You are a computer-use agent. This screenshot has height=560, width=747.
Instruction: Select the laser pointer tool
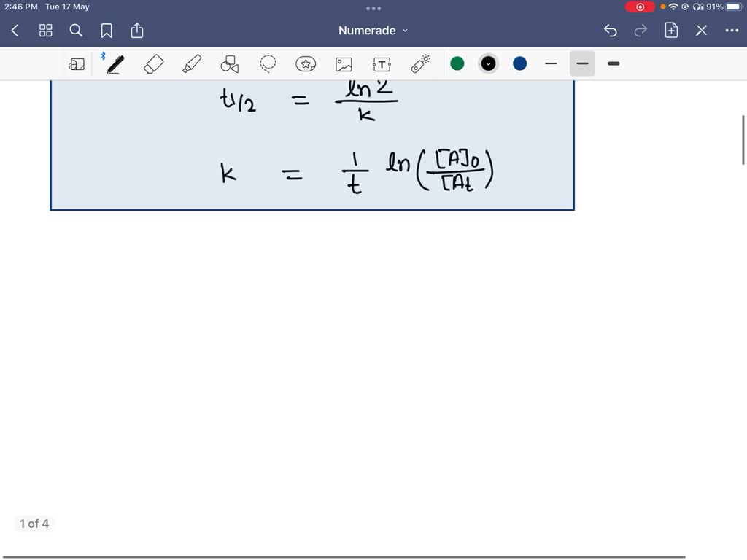[x=419, y=64]
